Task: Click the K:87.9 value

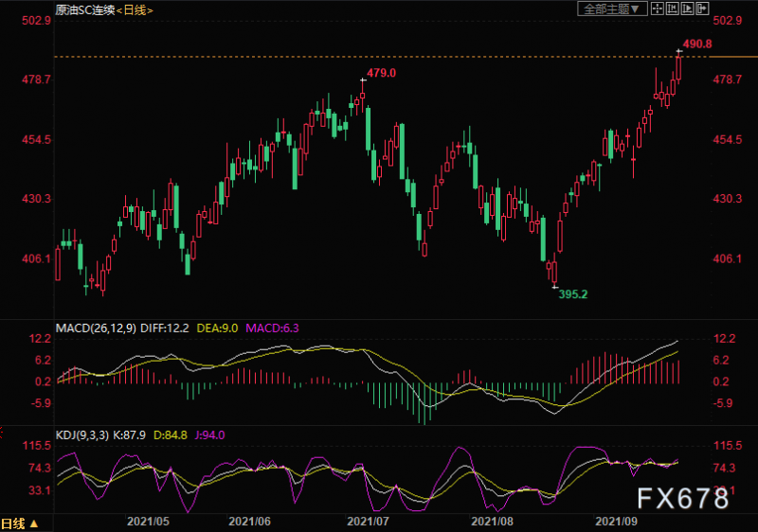Action: pyautogui.click(x=130, y=434)
